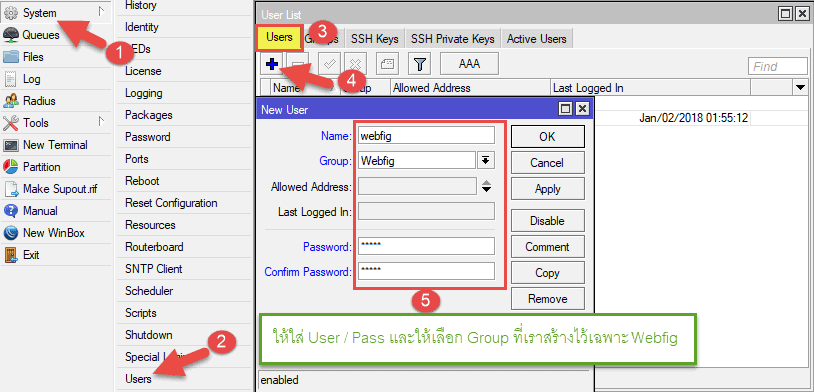Focus the Name input field
Image resolution: width=814 pixels, height=392 pixels.
click(x=426, y=136)
